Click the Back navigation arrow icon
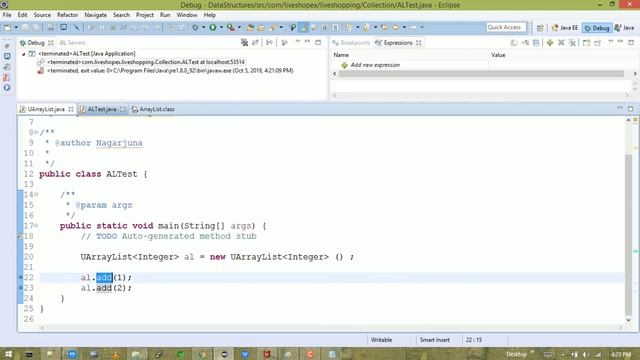 [x=396, y=27]
